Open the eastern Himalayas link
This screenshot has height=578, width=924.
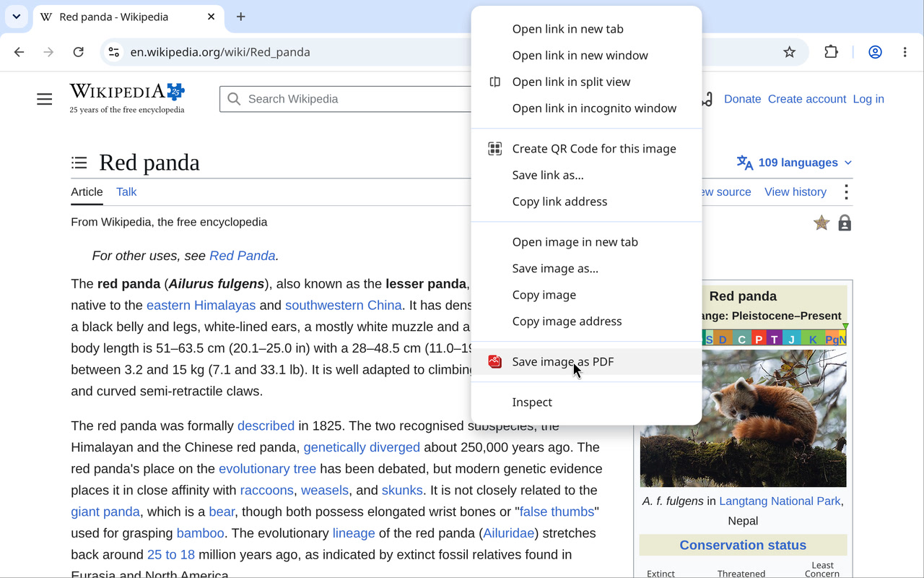click(x=201, y=305)
